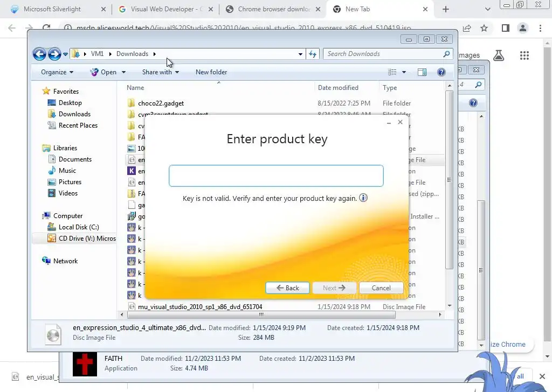Screen dimensions: 552x392
Task: Open Chrome tab search dropdown
Action: 487,10
